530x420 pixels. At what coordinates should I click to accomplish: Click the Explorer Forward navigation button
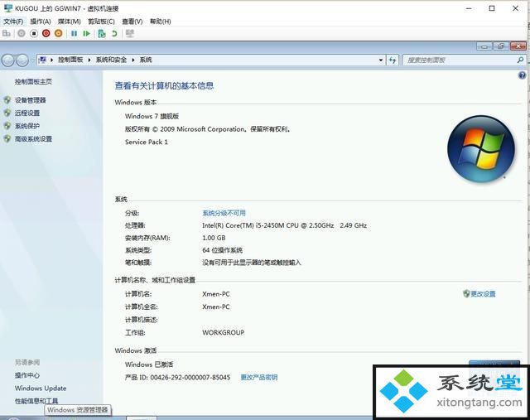pos(22,60)
